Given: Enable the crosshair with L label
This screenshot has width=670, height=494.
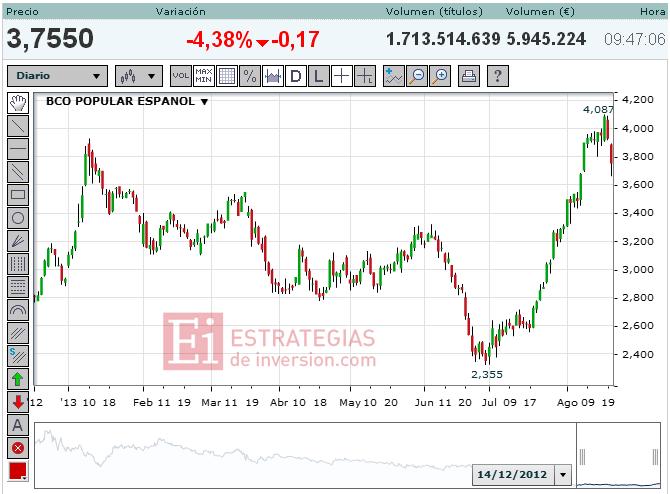Looking at the screenshot, I should [x=365, y=76].
